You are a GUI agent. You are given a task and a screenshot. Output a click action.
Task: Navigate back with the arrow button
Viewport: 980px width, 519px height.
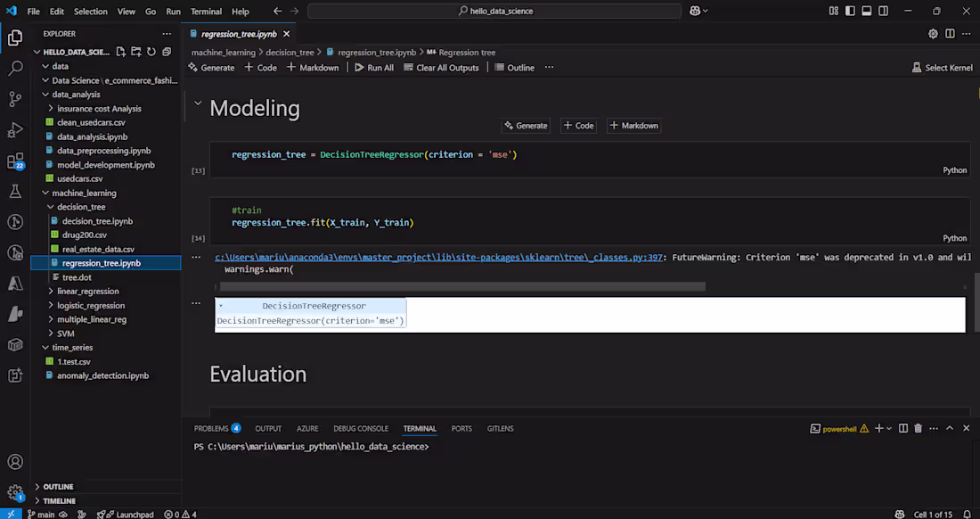(277, 12)
